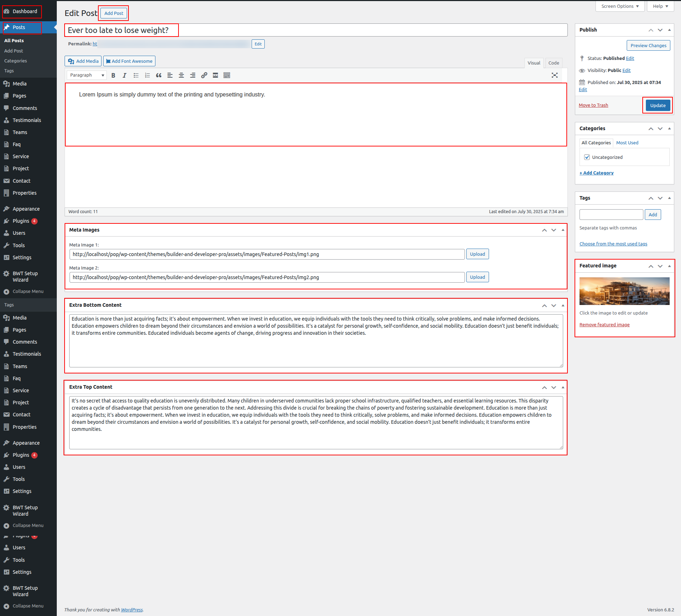Toggle the Meta Images panel closed

[563, 230]
